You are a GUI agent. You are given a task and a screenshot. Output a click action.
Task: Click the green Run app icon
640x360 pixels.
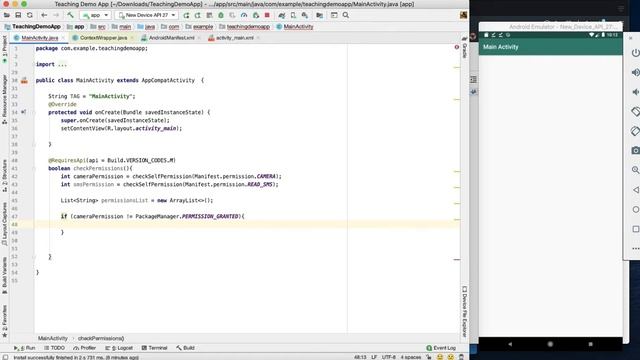click(186, 15)
